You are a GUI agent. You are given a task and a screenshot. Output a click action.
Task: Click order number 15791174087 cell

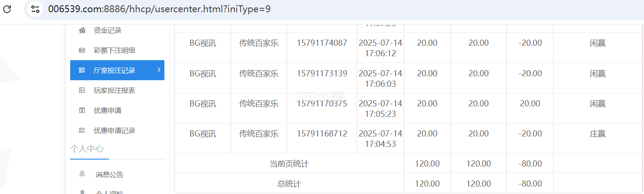[322, 43]
